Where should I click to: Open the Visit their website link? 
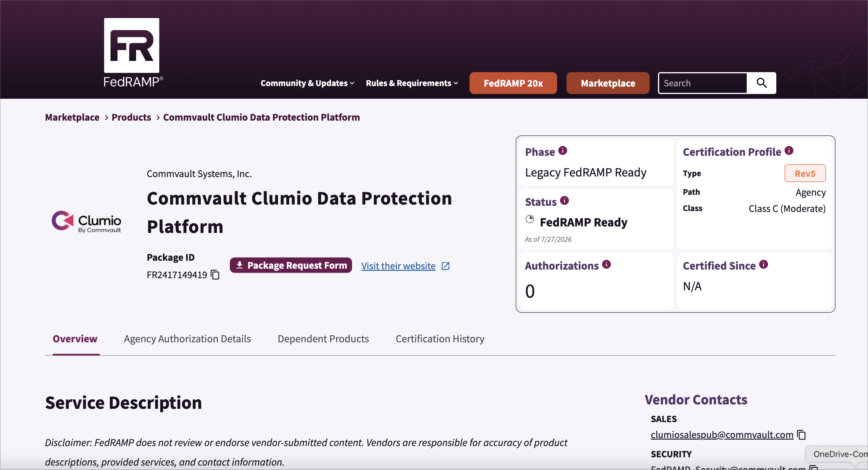click(398, 266)
